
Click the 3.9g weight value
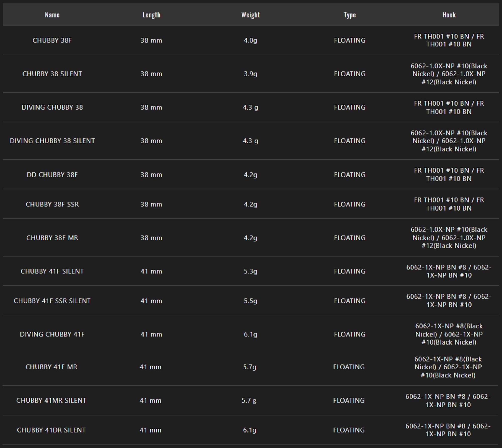pyautogui.click(x=250, y=74)
